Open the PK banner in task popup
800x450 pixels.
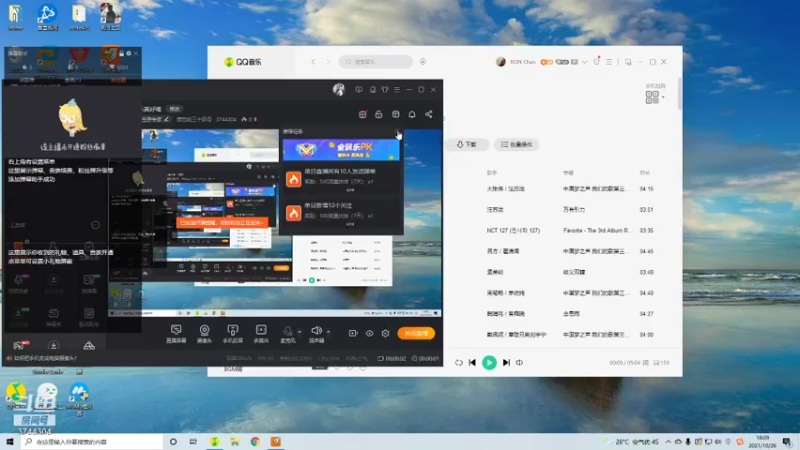click(341, 150)
